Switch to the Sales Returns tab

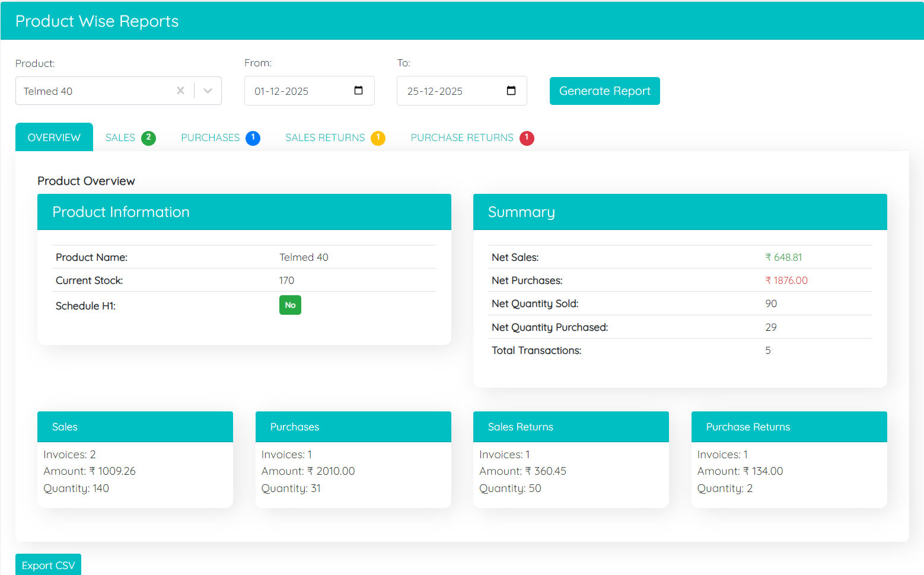[x=325, y=138]
